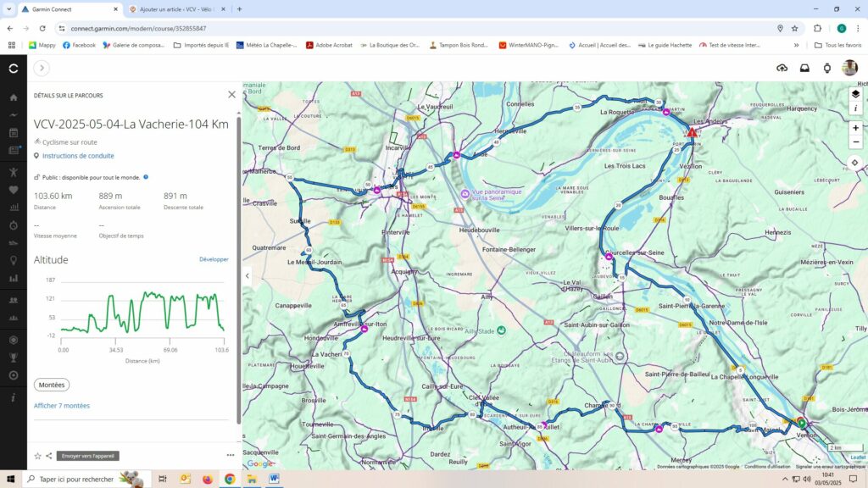This screenshot has width=868, height=488.
Task: Open the calendar in the sidebar
Action: (x=13, y=133)
